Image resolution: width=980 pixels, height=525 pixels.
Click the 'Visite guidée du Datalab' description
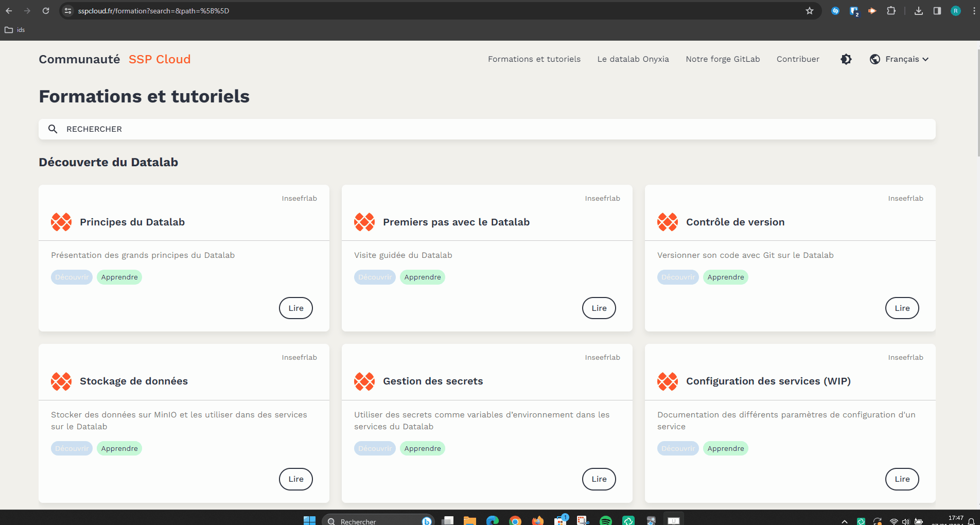tap(403, 255)
